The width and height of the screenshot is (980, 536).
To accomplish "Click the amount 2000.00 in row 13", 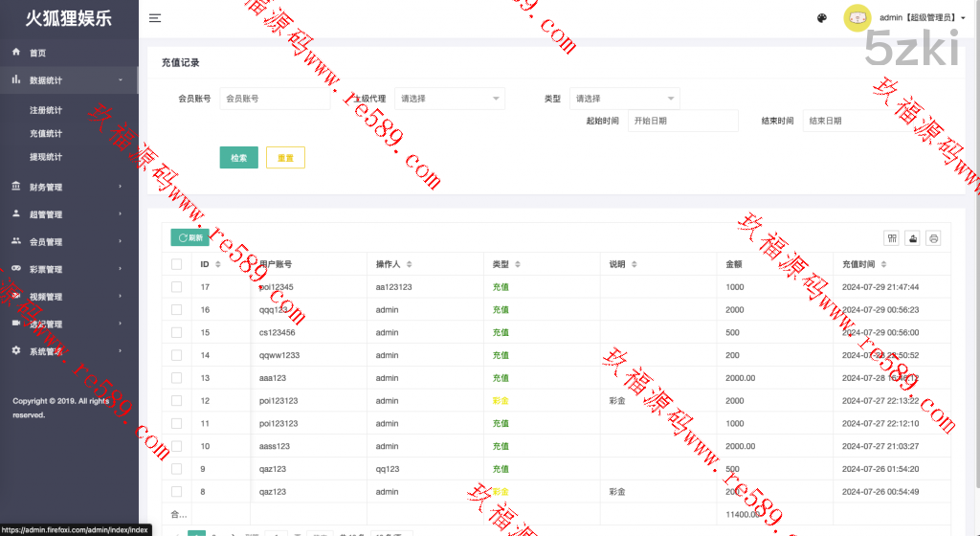I will click(741, 378).
